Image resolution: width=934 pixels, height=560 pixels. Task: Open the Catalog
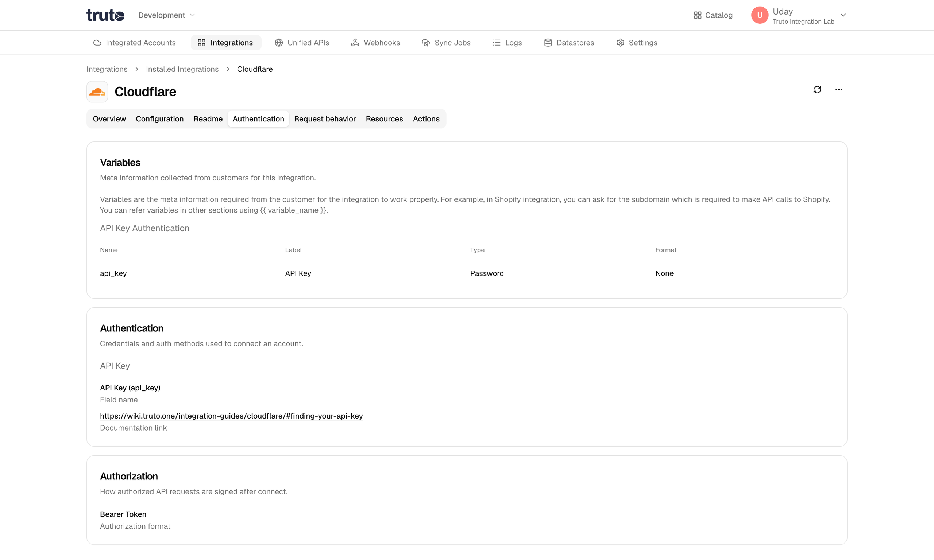(713, 15)
